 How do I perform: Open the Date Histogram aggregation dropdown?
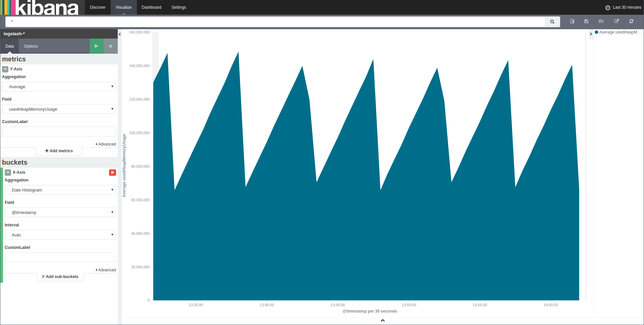coord(60,190)
